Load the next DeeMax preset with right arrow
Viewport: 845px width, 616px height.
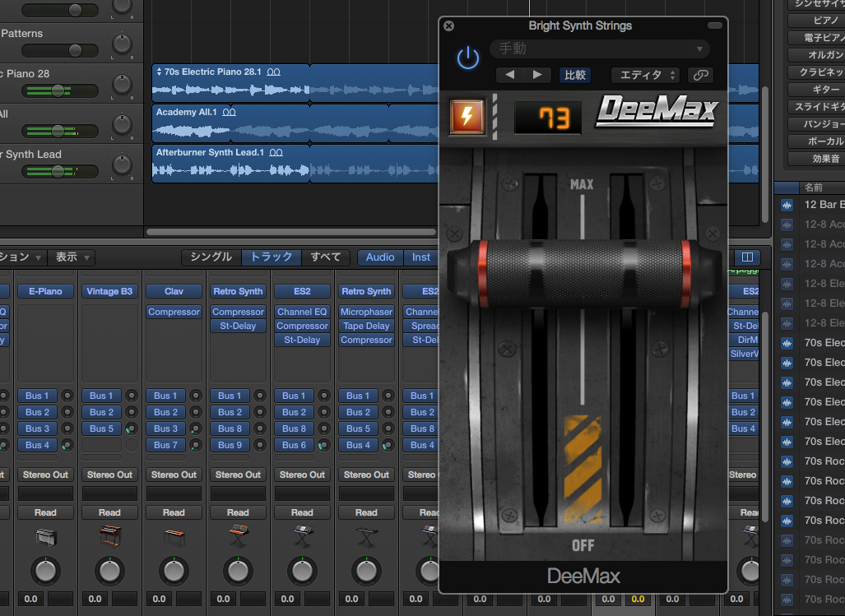click(x=536, y=75)
